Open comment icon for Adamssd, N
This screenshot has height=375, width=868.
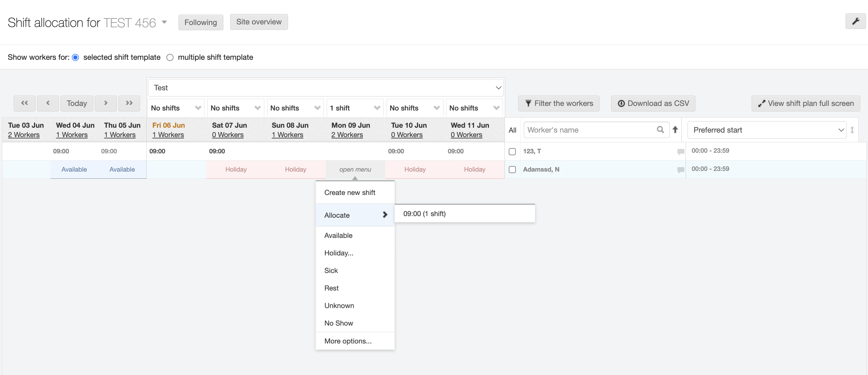680,170
